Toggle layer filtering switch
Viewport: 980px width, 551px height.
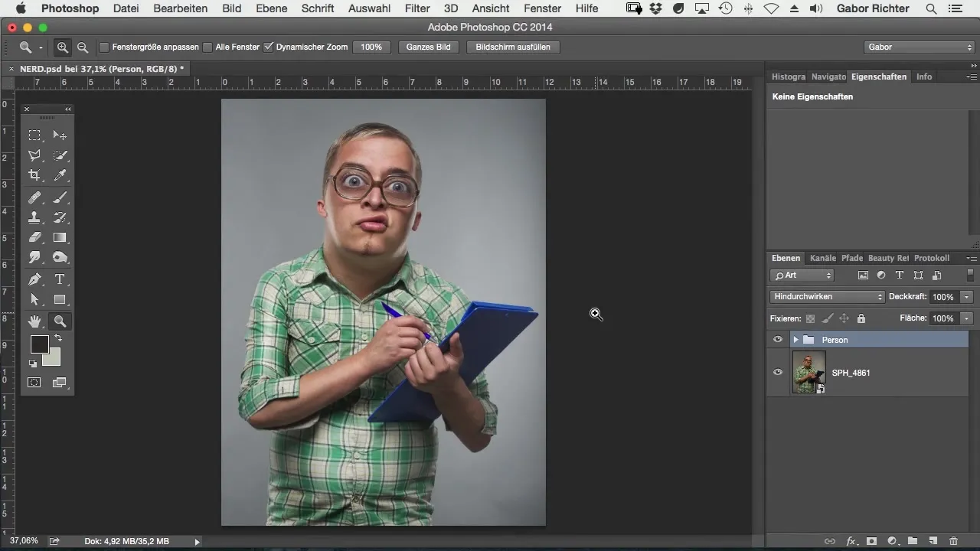pyautogui.click(x=971, y=275)
